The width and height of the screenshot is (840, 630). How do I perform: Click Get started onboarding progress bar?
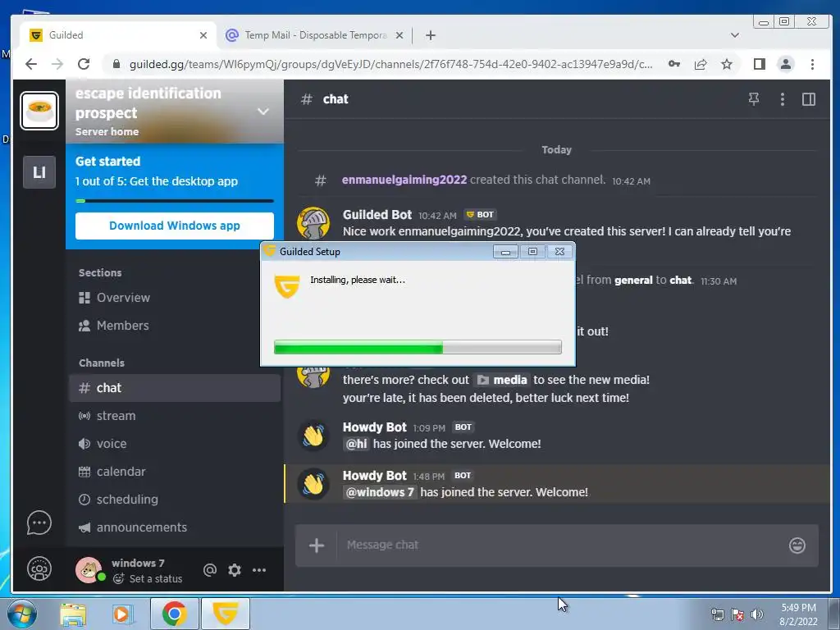coord(175,201)
